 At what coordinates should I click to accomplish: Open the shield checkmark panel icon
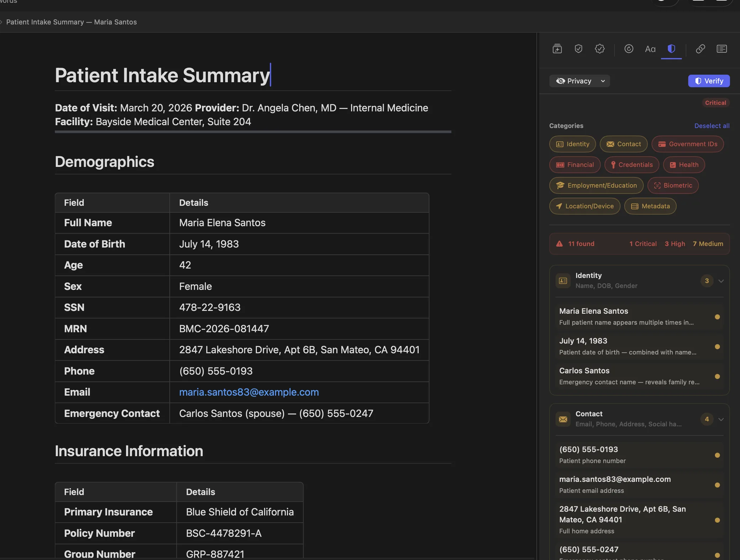578,49
